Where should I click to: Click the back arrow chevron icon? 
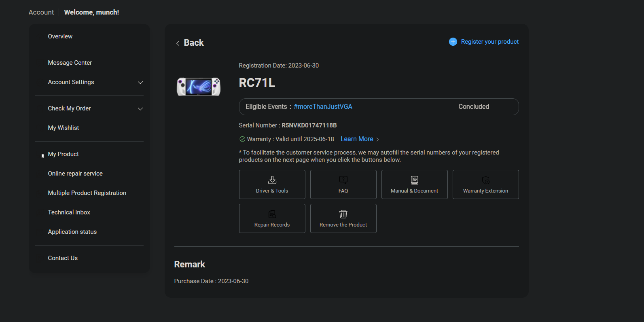click(178, 43)
